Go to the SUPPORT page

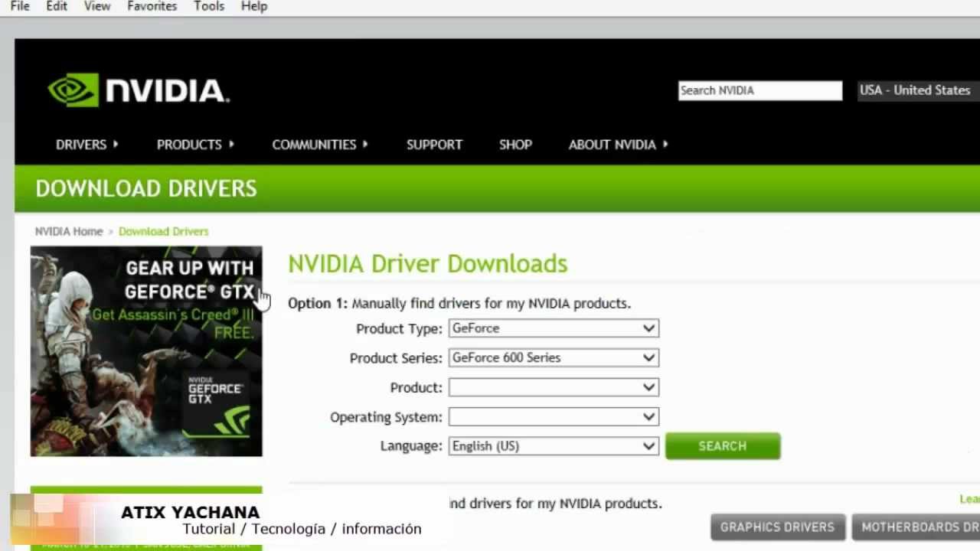coord(434,145)
